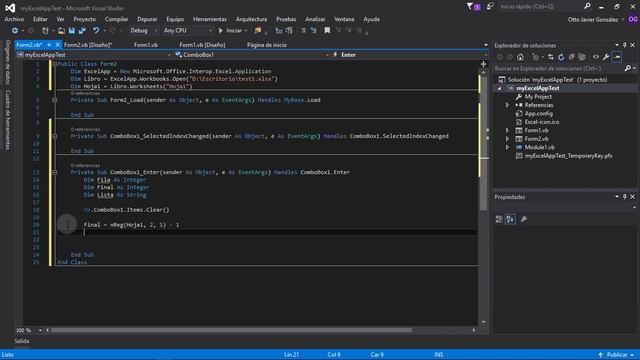
Task: Pin the Form2.vb tab
Action: coord(49,45)
